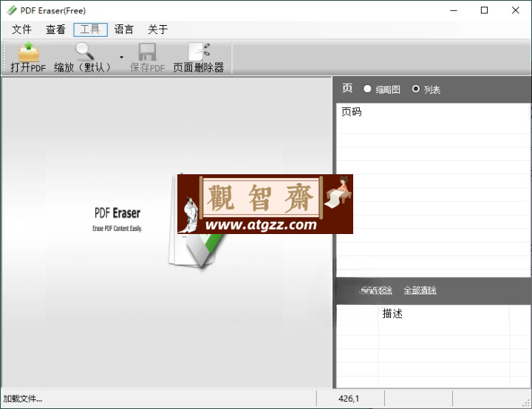Open a PDF with the 打开PDF toolbar icon

point(29,57)
